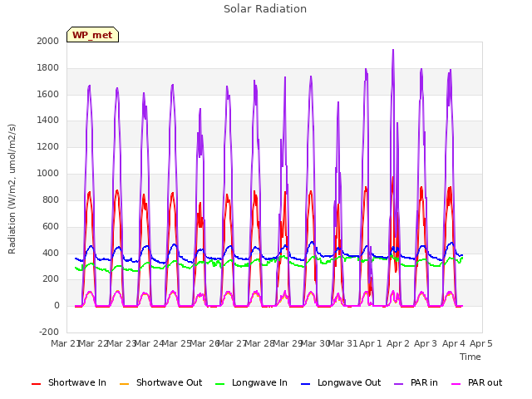Click the 400 y-axis tick label
532x399 pixels.
(51, 253)
